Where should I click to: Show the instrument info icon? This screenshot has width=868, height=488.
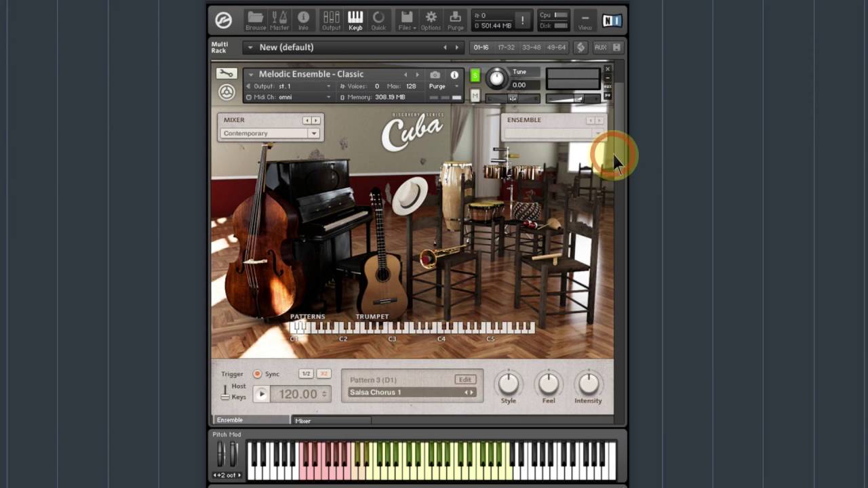454,75
